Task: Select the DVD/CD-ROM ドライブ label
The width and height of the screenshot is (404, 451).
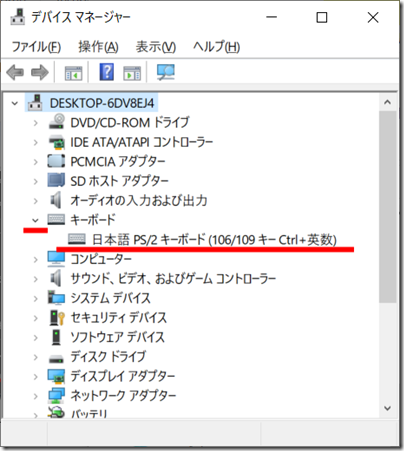Action: click(130, 122)
